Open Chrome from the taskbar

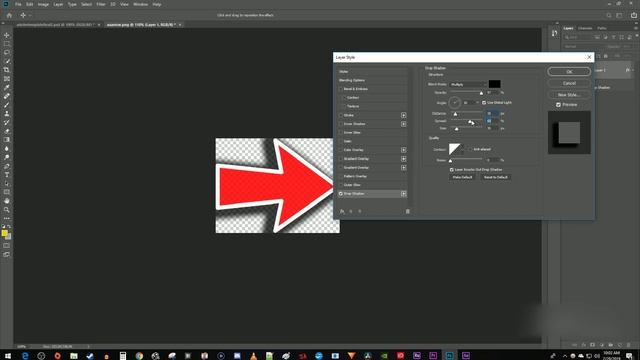point(139,356)
